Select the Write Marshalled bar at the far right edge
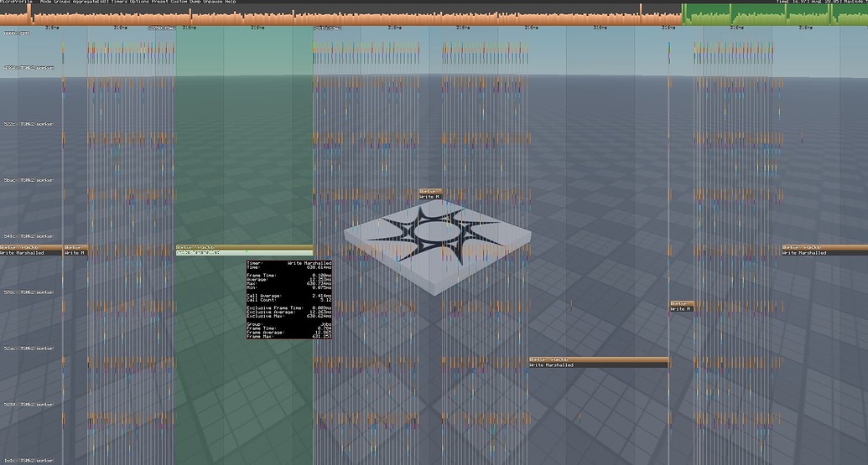Viewport: 868px width, 465px height. pyautogui.click(x=825, y=253)
